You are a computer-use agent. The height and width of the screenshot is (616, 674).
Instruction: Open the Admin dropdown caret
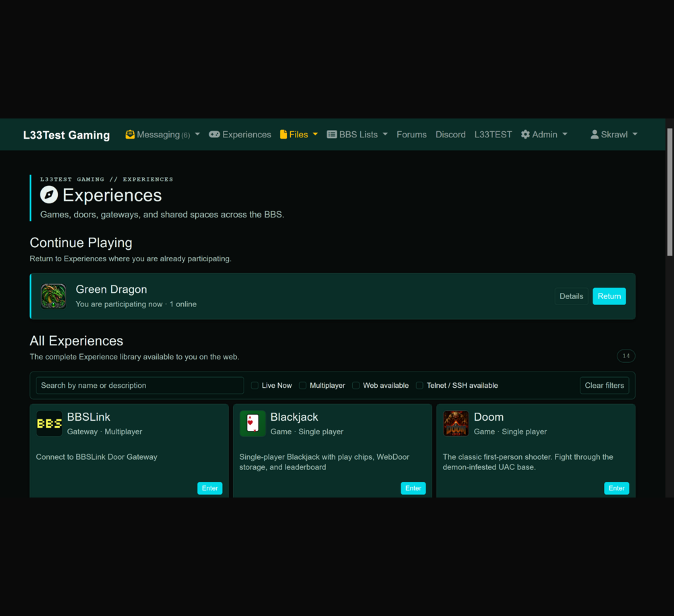pyautogui.click(x=565, y=135)
